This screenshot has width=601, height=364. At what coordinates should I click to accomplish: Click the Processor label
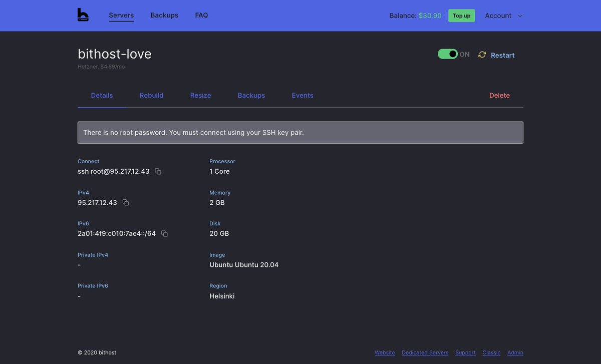coord(222,161)
